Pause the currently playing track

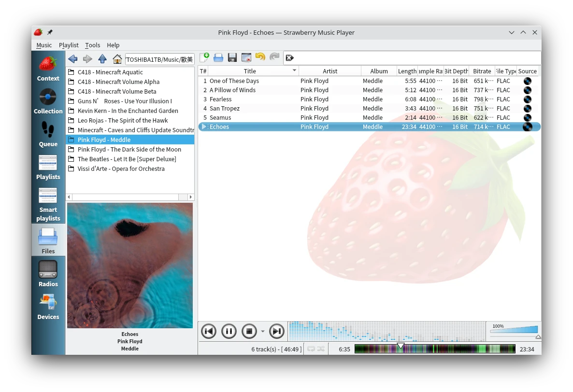coord(229,331)
